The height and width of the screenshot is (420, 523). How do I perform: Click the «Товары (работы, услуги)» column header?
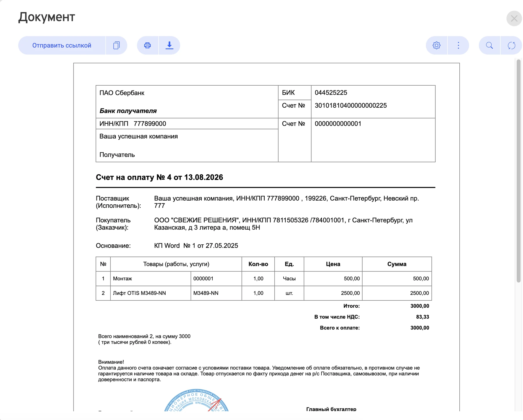(176, 264)
